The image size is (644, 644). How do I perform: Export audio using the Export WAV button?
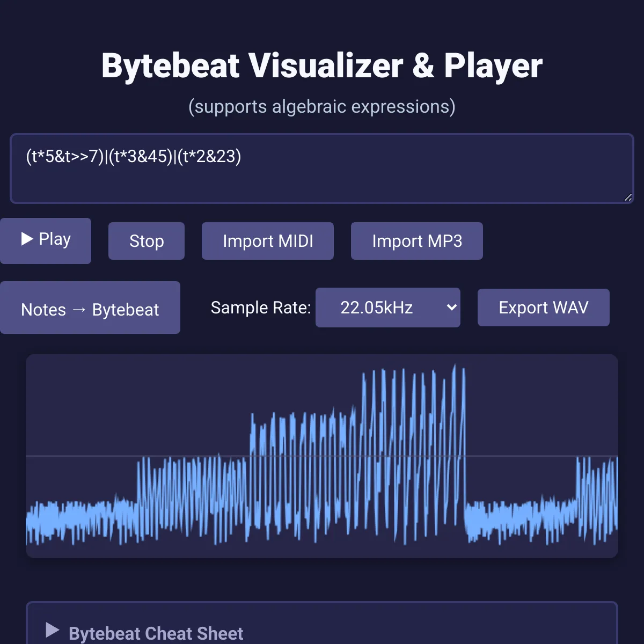[543, 308]
